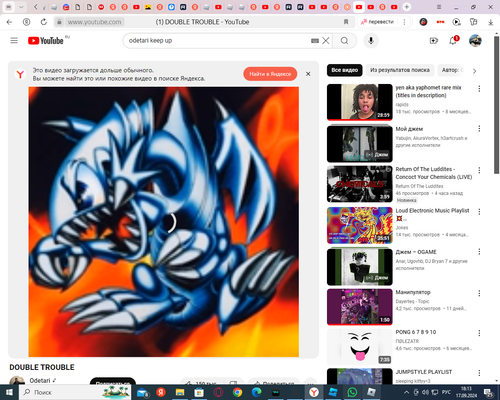Open options menu for 'PONG 6 7 8 9 10'
Image resolution: width=500 pixels, height=400 pixels.
[479, 333]
